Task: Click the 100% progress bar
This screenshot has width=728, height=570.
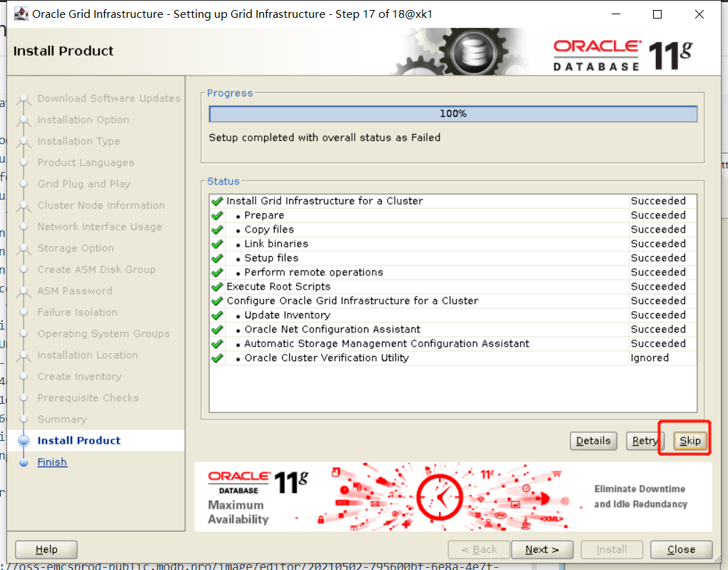Action: tap(453, 113)
